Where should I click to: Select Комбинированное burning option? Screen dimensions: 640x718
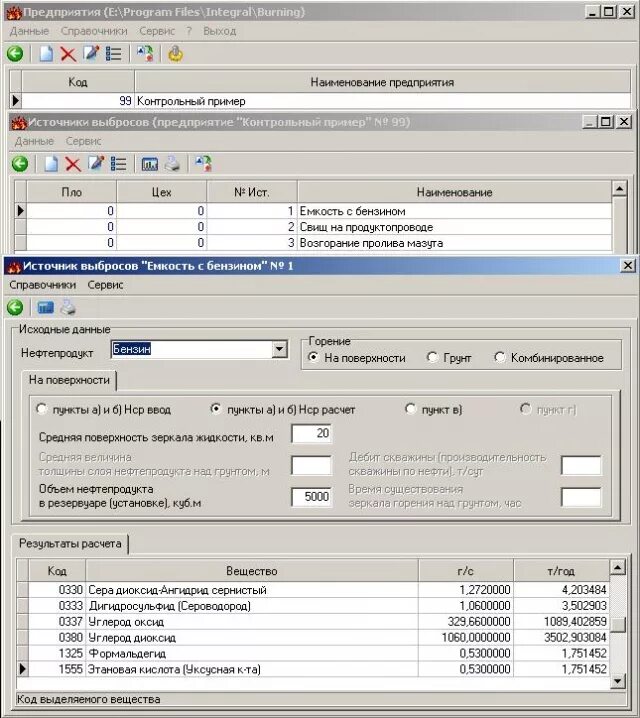tap(549, 358)
